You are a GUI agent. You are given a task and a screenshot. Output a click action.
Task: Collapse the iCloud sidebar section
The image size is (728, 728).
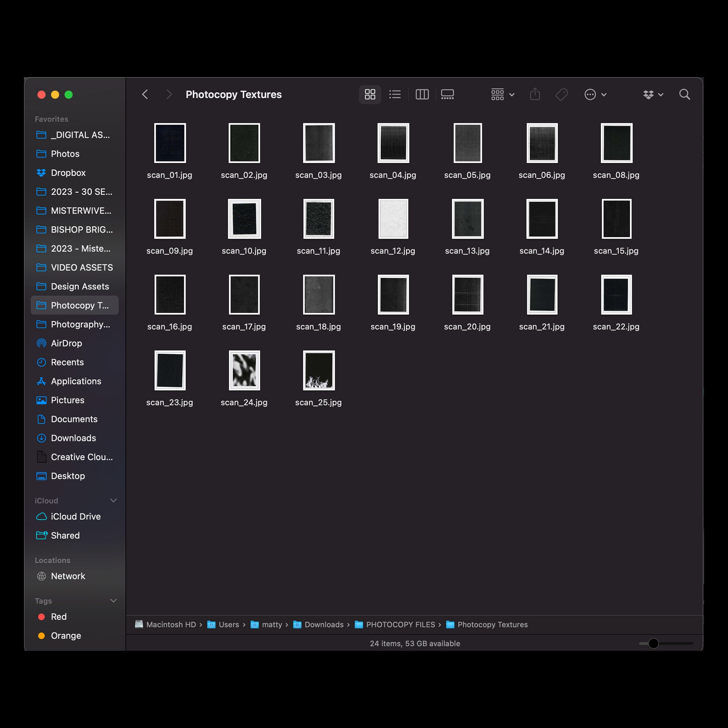pos(113,500)
